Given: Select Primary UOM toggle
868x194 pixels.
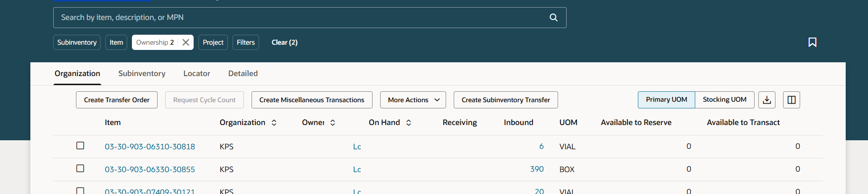Looking at the screenshot, I should click(x=666, y=100).
